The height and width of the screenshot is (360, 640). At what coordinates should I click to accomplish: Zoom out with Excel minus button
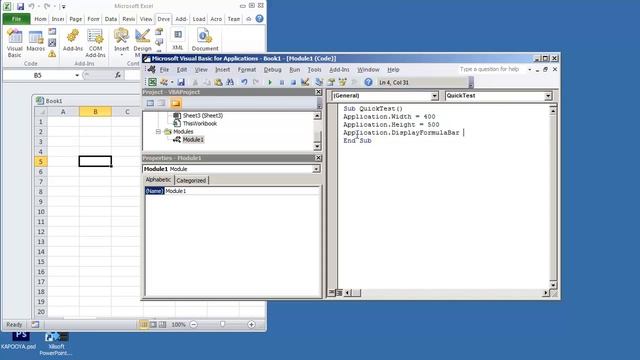pos(194,324)
